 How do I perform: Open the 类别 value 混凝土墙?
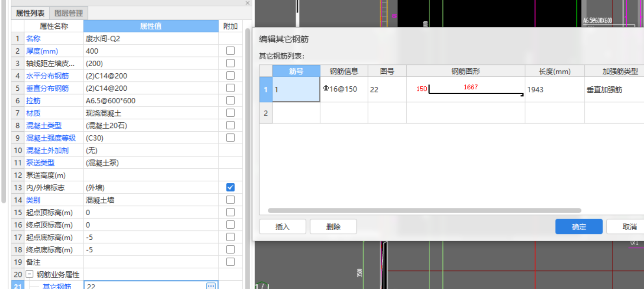pyautogui.click(x=151, y=200)
